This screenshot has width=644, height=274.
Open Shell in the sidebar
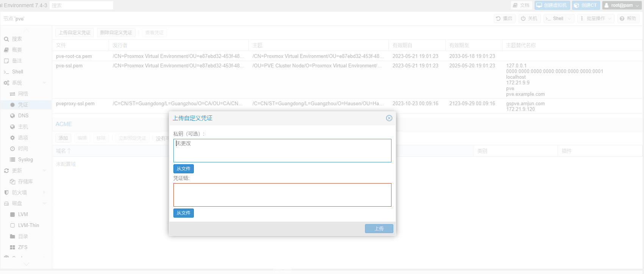pyautogui.click(x=17, y=72)
